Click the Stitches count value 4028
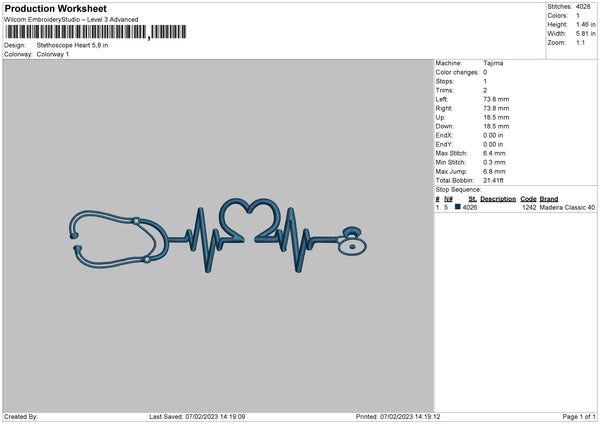Screen dimensions: 600x424 coord(583,7)
